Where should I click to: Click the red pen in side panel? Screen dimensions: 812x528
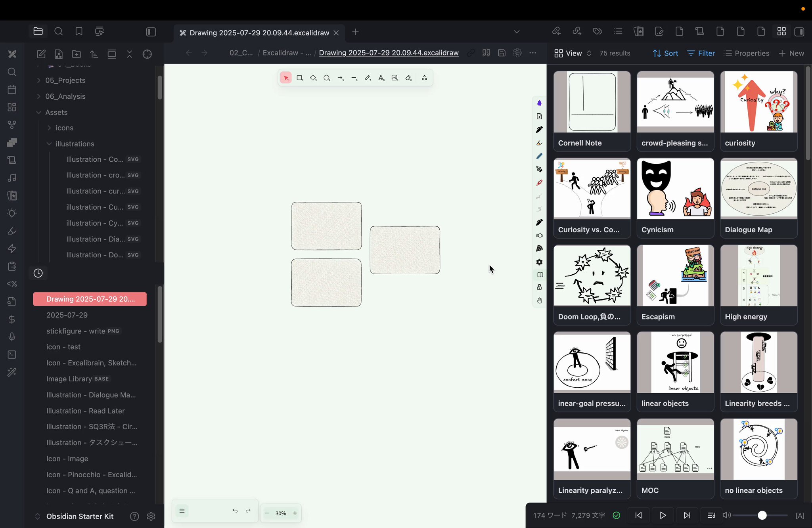tap(539, 183)
